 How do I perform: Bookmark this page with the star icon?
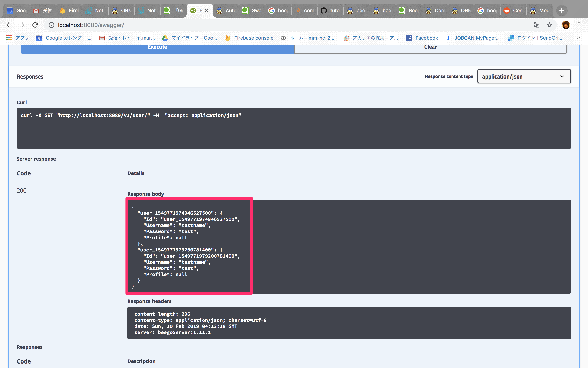[x=549, y=25]
